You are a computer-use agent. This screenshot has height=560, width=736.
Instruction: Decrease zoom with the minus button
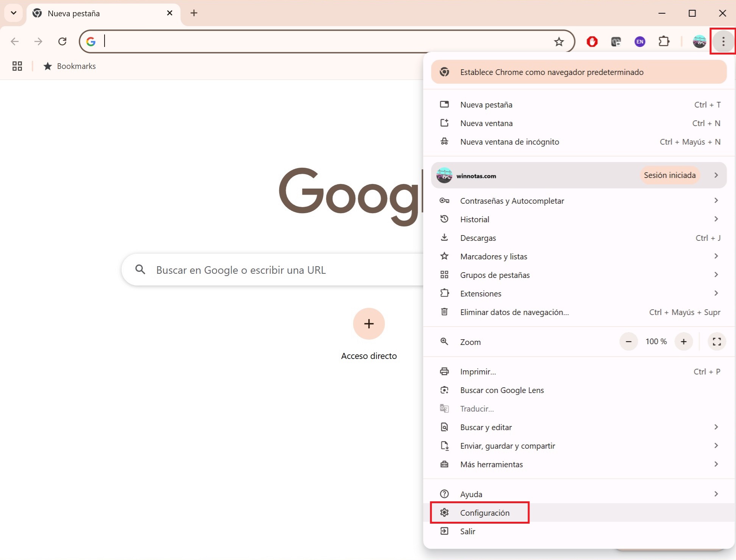(x=628, y=342)
